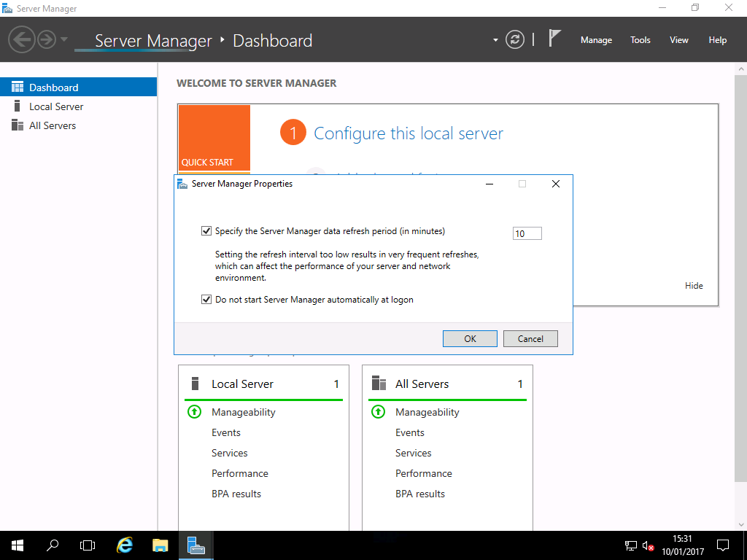747x560 pixels.
Task: Click Local Server tile header
Action: coord(263,384)
